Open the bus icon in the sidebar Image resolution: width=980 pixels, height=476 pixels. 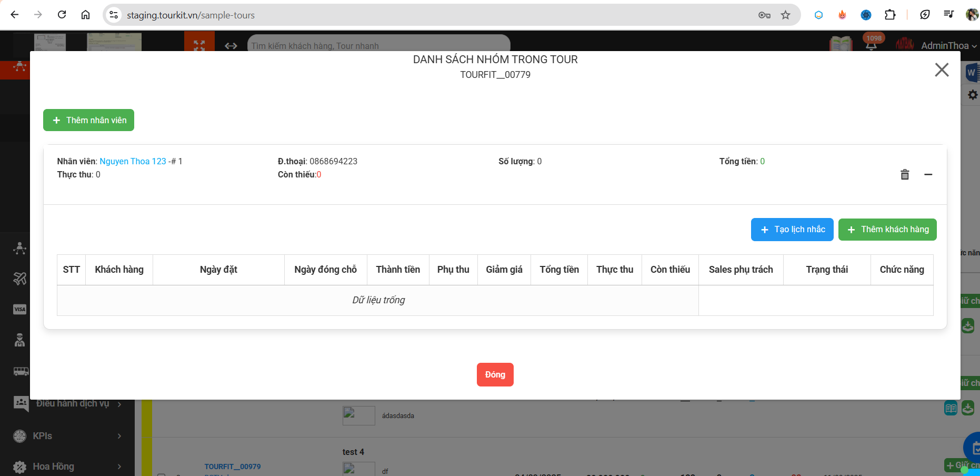[21, 371]
